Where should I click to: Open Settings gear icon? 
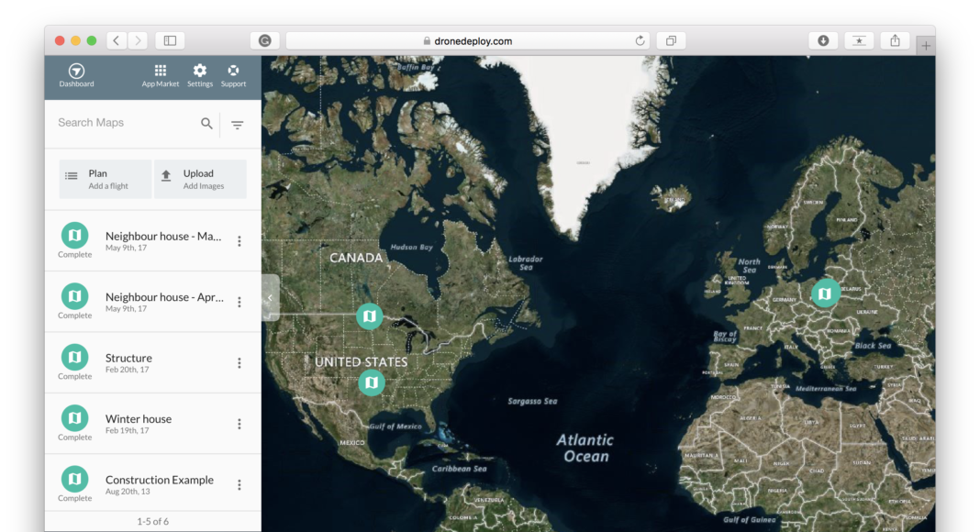point(200,71)
